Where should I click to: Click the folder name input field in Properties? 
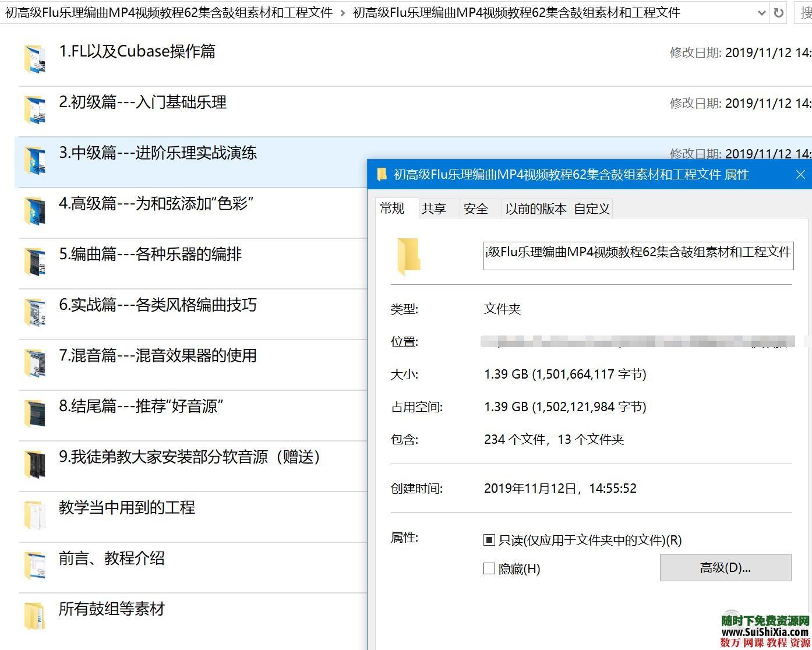coord(638,256)
